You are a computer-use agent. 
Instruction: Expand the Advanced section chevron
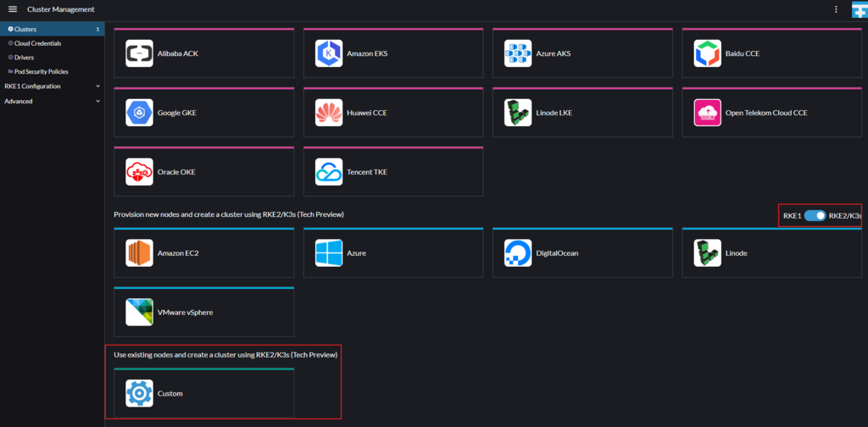97,101
